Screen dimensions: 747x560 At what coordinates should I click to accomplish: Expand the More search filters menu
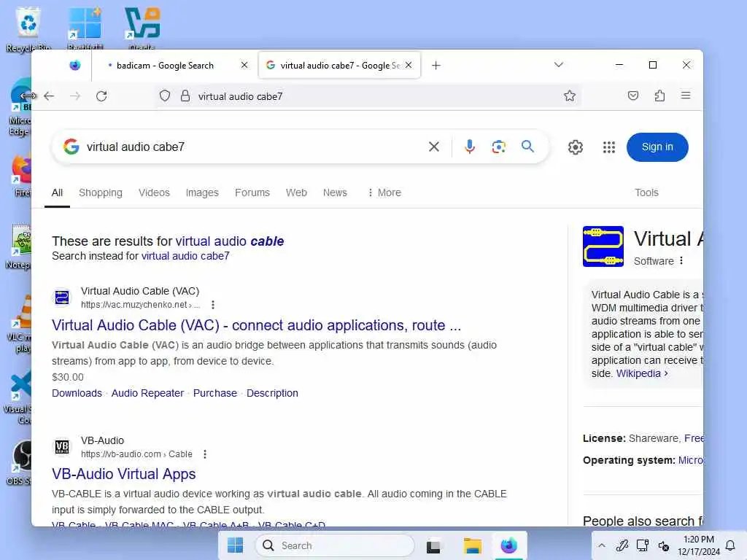pos(384,192)
